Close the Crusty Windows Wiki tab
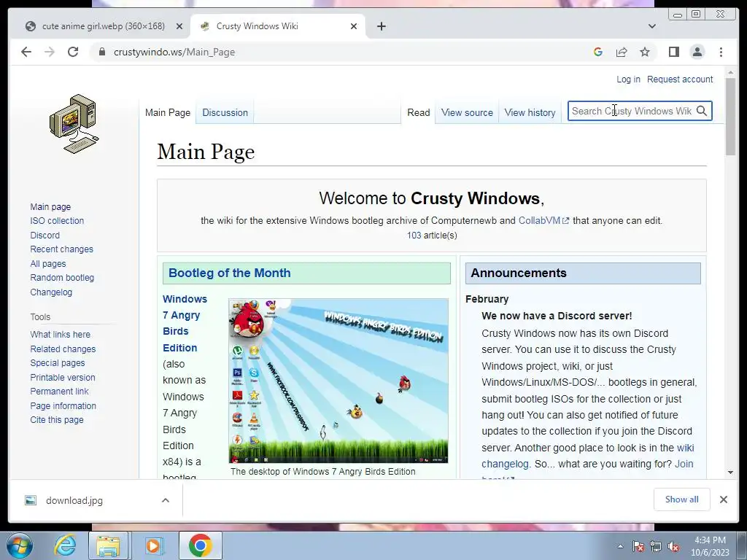The image size is (747, 560). pyautogui.click(x=354, y=26)
